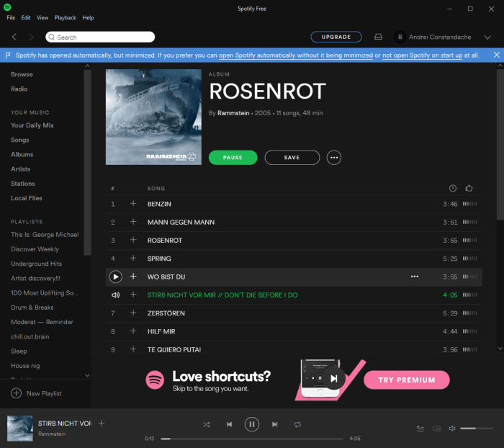Close the blue startup notification banner

point(496,55)
